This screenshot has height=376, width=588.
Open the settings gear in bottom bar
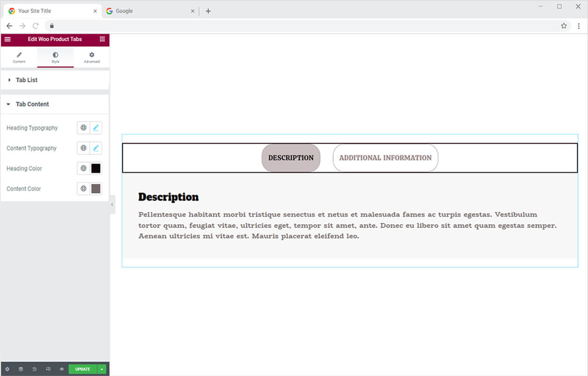[7, 369]
